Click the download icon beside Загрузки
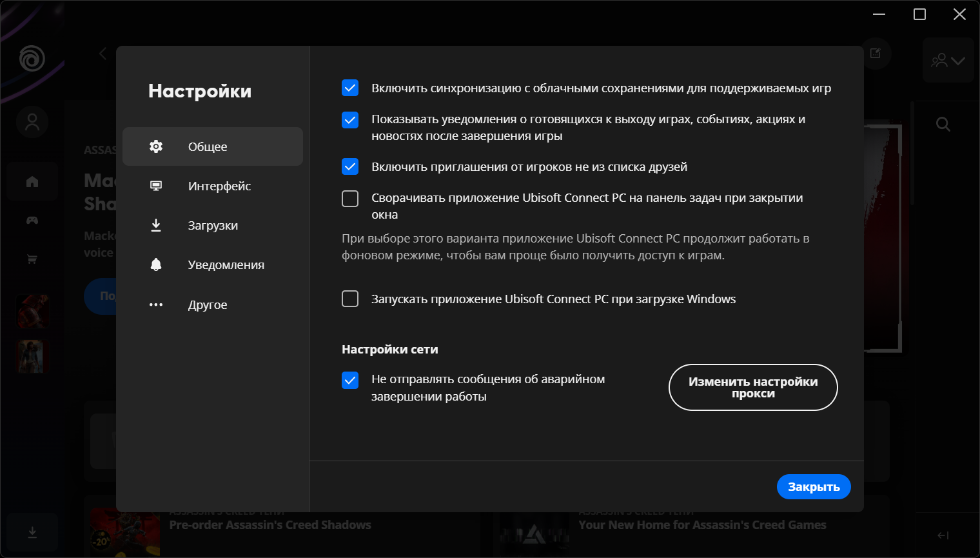This screenshot has height=558, width=980. [x=156, y=225]
